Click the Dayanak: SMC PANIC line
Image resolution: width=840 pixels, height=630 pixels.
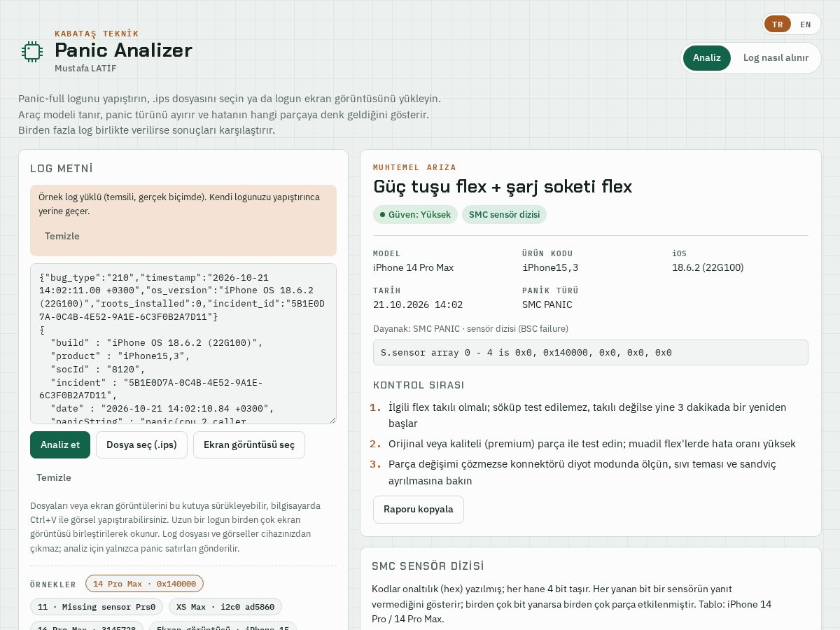point(470,328)
